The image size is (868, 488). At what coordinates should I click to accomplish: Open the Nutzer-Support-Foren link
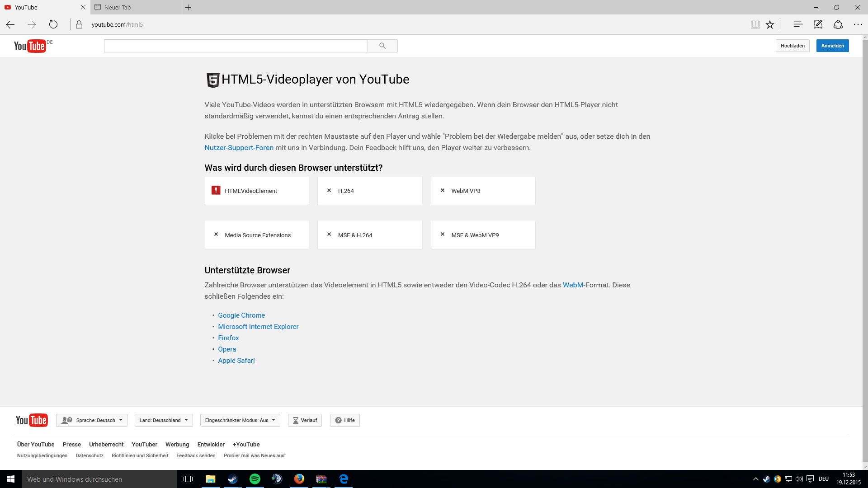pos(239,148)
